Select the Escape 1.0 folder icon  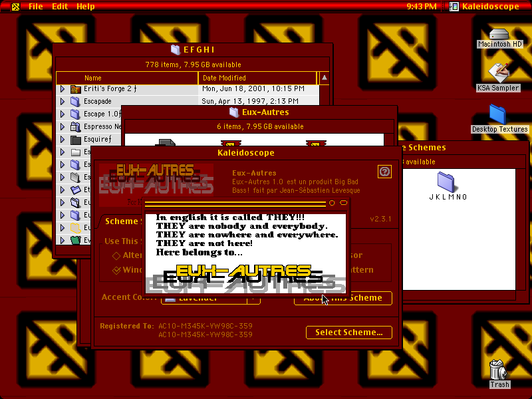pyautogui.click(x=75, y=114)
